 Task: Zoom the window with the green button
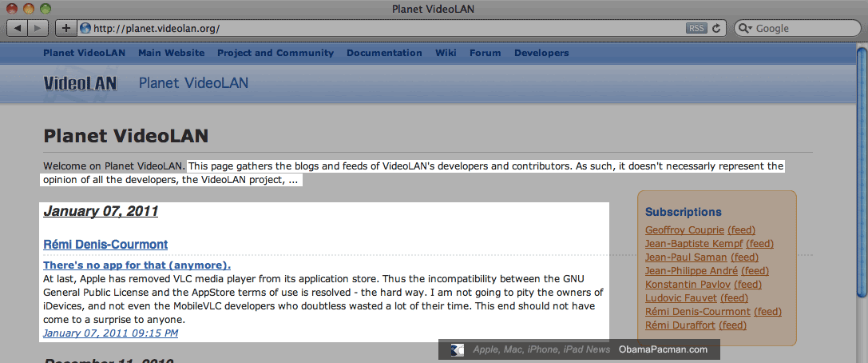(x=45, y=8)
